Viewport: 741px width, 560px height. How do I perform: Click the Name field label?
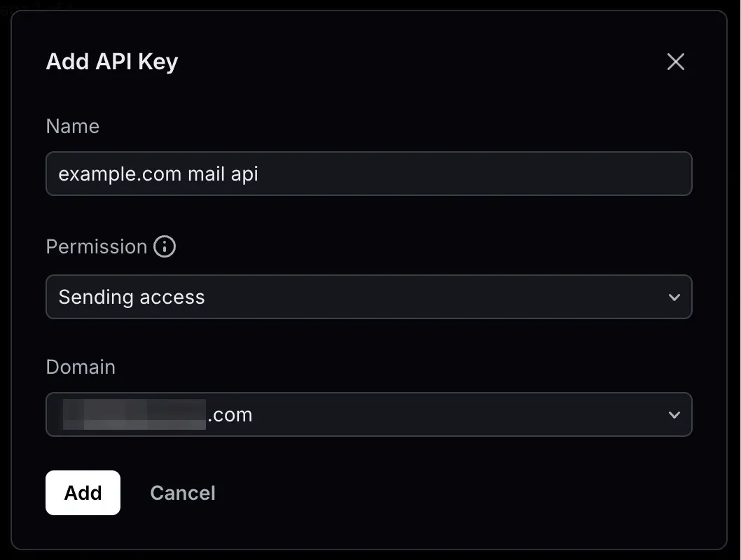73,126
